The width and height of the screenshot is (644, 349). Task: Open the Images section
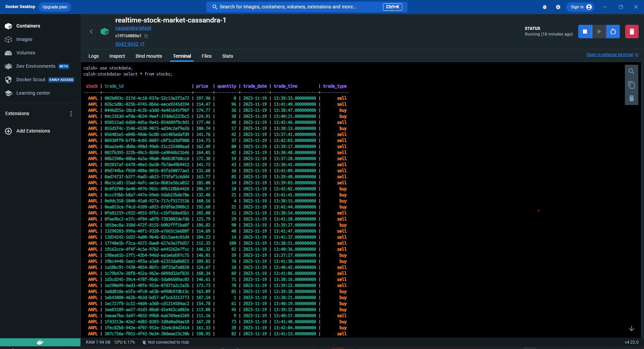pos(24,39)
